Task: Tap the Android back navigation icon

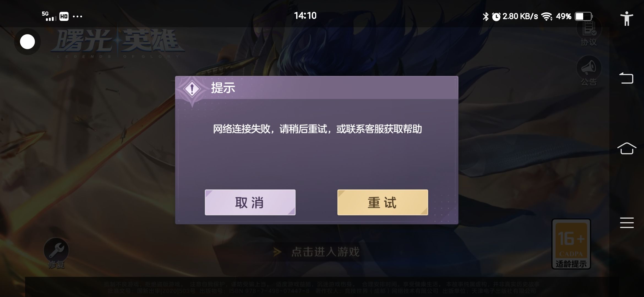Action: pos(626,78)
